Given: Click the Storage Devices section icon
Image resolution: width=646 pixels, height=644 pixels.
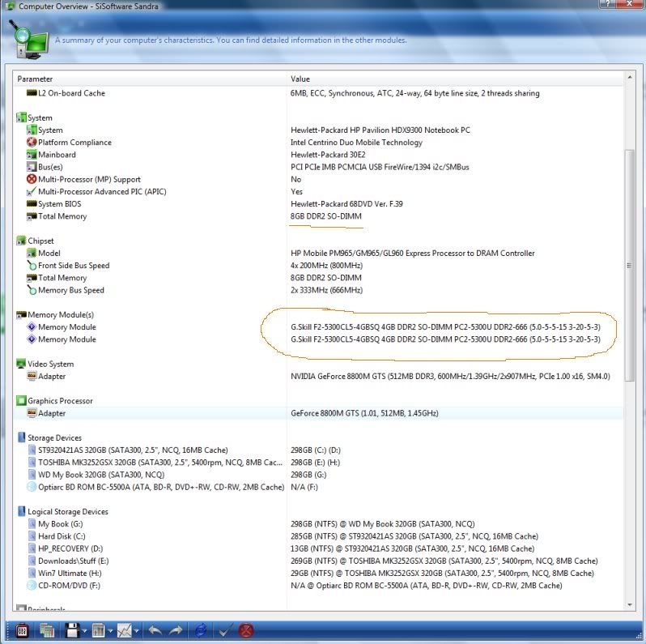Looking at the screenshot, I should pyautogui.click(x=21, y=437).
